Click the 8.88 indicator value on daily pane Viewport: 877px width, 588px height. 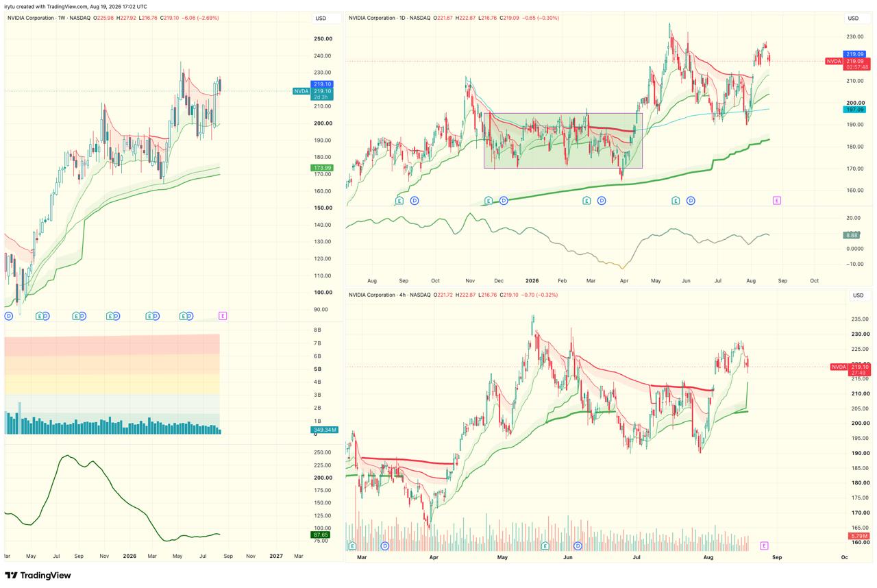pyautogui.click(x=852, y=235)
